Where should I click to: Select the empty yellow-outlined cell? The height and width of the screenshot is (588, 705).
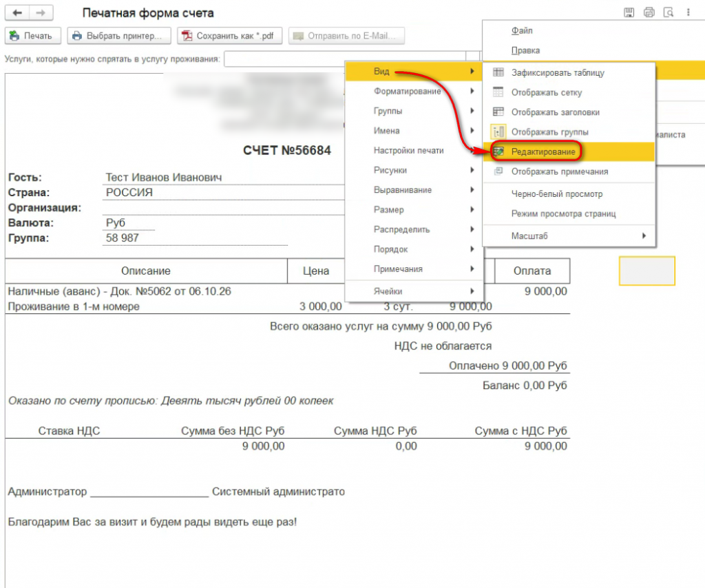(647, 271)
